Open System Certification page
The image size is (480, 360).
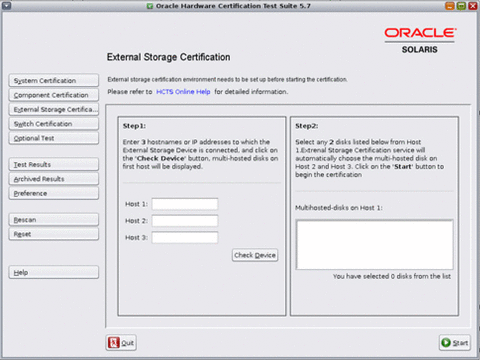tap(54, 81)
